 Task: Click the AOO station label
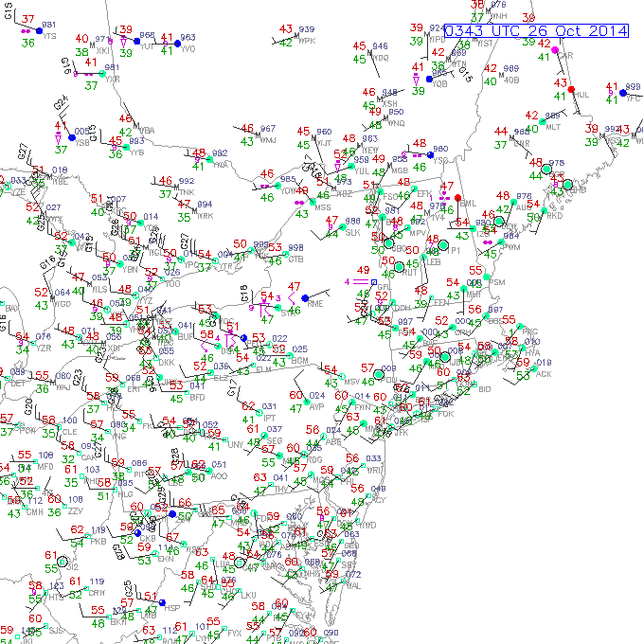219,476
